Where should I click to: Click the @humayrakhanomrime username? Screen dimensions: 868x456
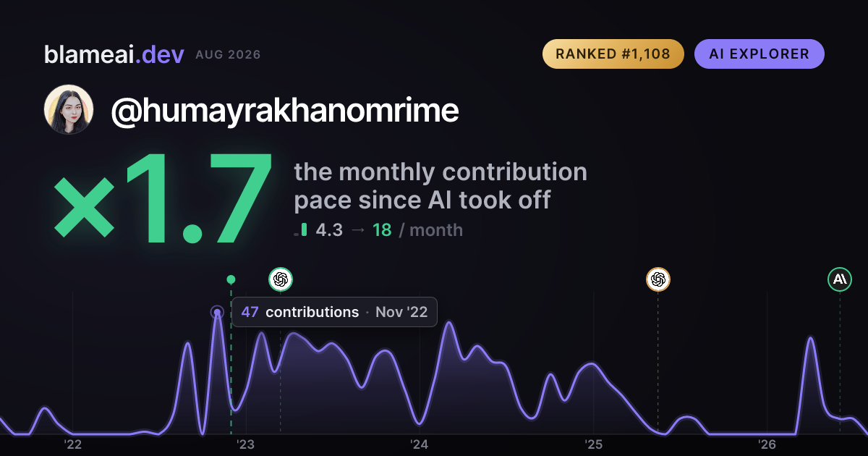coord(285,110)
